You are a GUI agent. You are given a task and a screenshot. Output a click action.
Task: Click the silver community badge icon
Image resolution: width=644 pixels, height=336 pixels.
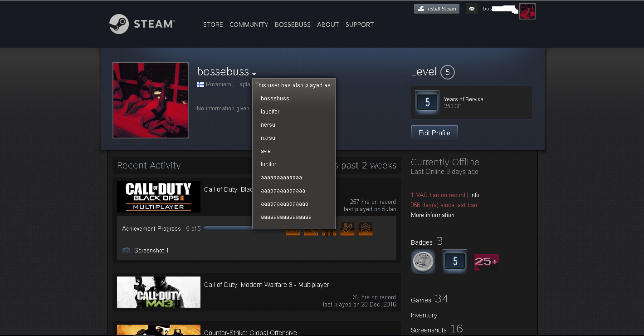pyautogui.click(x=423, y=262)
